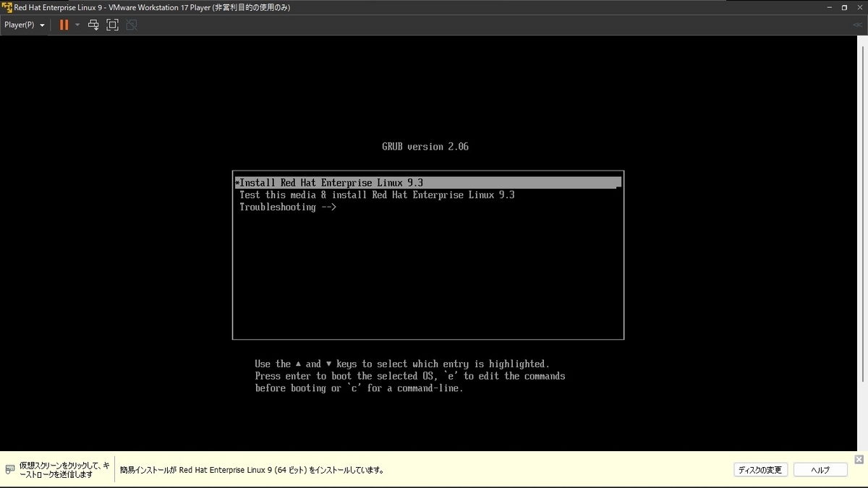The width and height of the screenshot is (868, 488).
Task: Click the ディスクの変更 button
Action: click(x=759, y=470)
